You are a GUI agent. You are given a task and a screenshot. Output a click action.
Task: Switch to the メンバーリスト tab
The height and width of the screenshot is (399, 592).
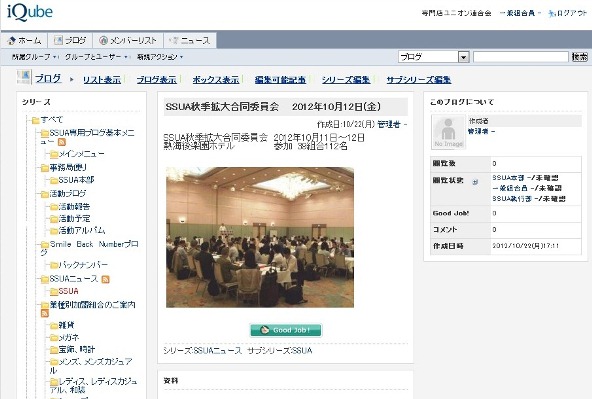128,40
